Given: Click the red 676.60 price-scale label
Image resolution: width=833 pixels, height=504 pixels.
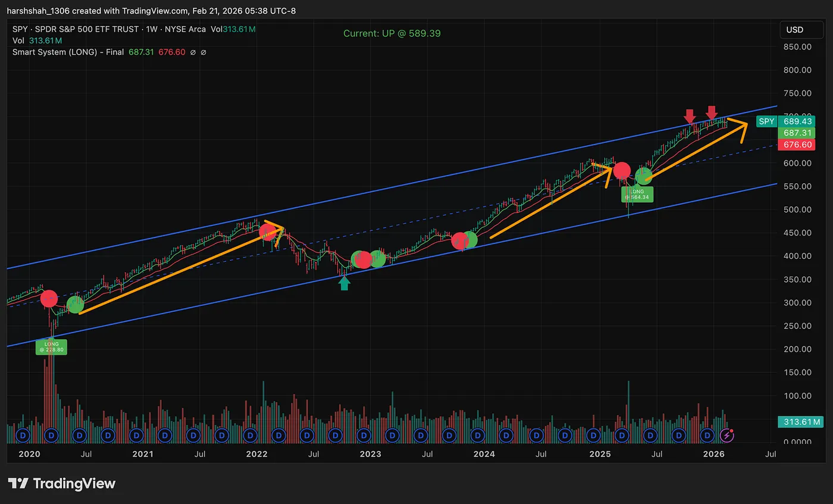Looking at the screenshot, I should [x=798, y=145].
